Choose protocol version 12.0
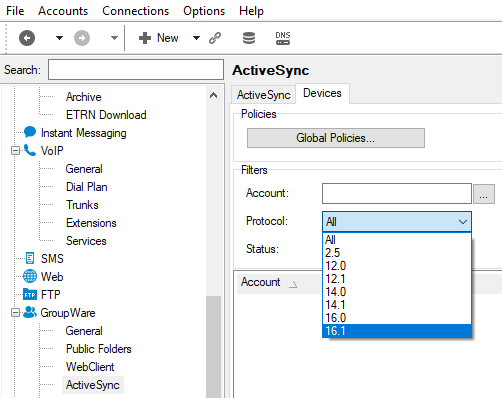The height and width of the screenshot is (398, 502). (x=397, y=266)
